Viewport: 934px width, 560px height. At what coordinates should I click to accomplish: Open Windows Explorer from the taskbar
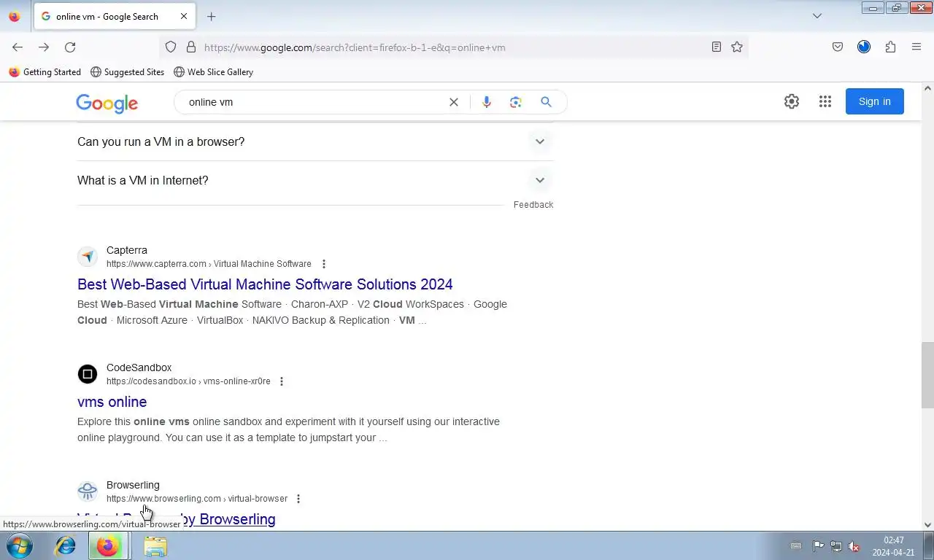click(155, 545)
